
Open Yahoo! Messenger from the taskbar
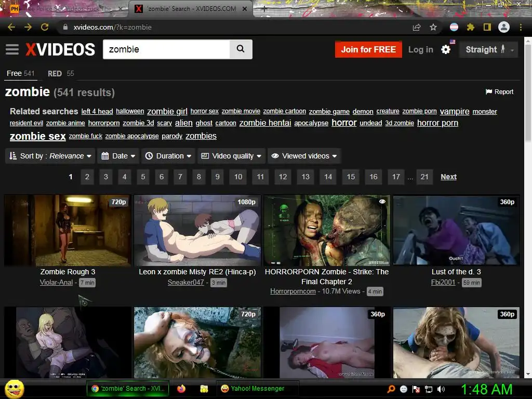tap(257, 389)
